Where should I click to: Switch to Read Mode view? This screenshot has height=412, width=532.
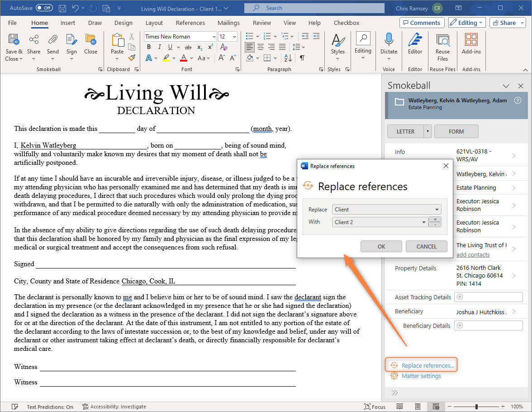[x=400, y=407]
